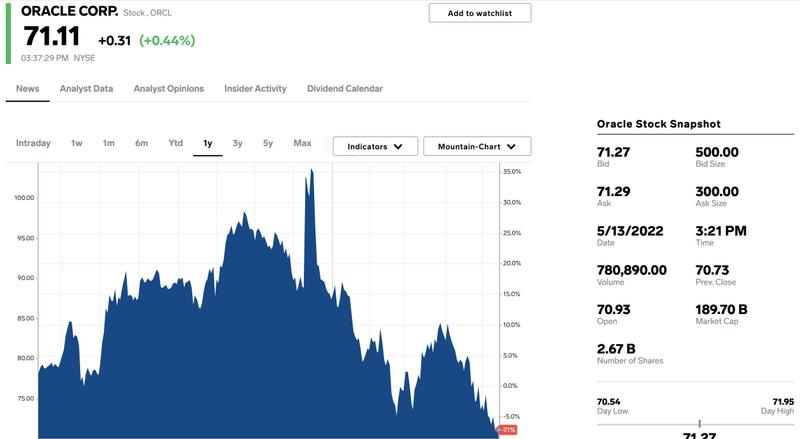Select the Ytd chart range
Screen dimensions: 800x439
click(x=176, y=143)
